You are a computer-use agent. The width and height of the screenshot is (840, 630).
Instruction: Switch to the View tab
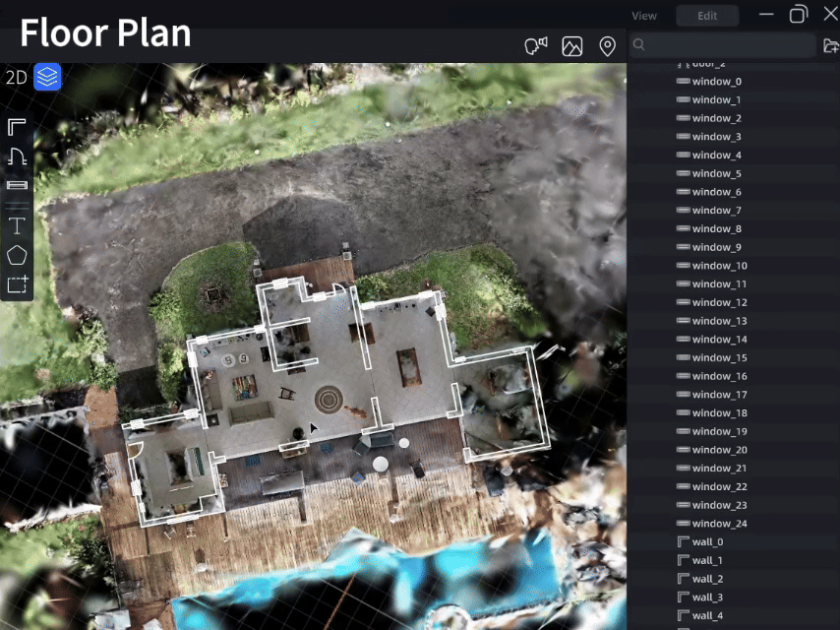tap(644, 16)
